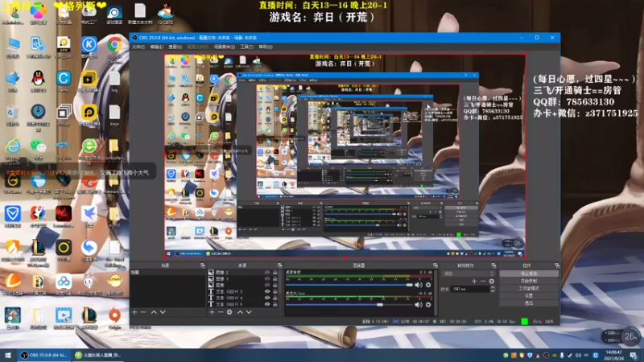Enable 工作室模式 studio mode
The height and width of the screenshot is (362, 644).
click(529, 289)
